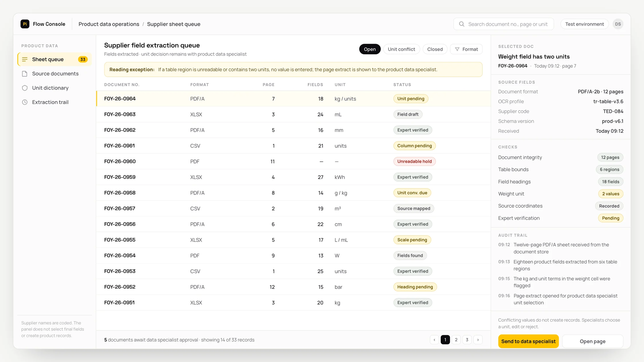
Task: Select row FOY-26-0957
Action: pos(293,208)
